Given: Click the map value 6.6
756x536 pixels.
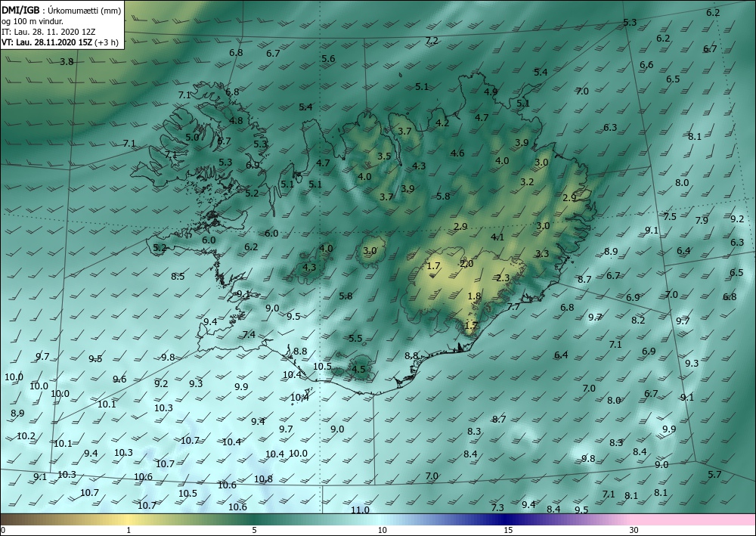Looking at the screenshot, I should tap(646, 65).
